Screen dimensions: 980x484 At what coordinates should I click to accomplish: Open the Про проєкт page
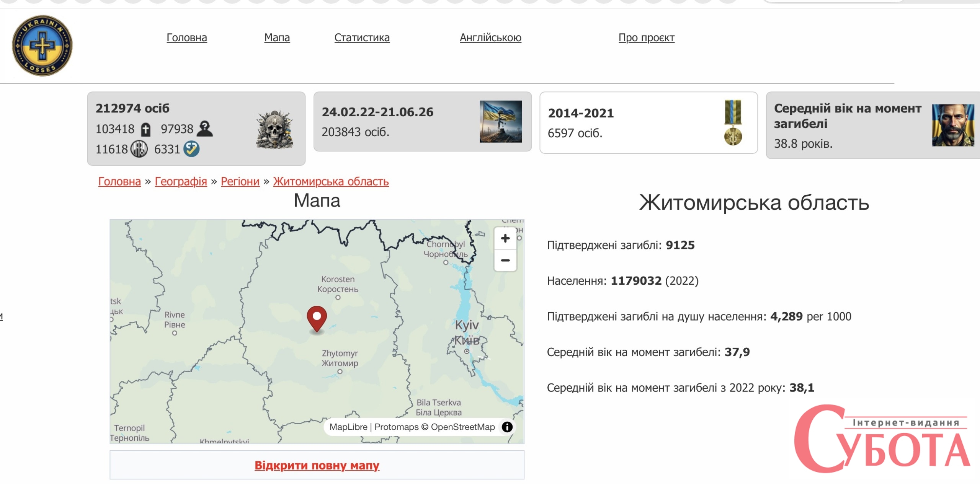647,37
